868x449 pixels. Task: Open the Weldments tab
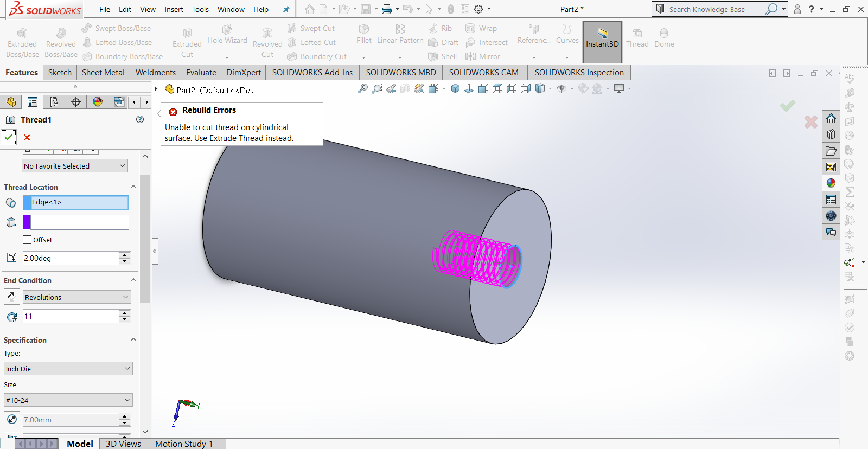pos(156,73)
